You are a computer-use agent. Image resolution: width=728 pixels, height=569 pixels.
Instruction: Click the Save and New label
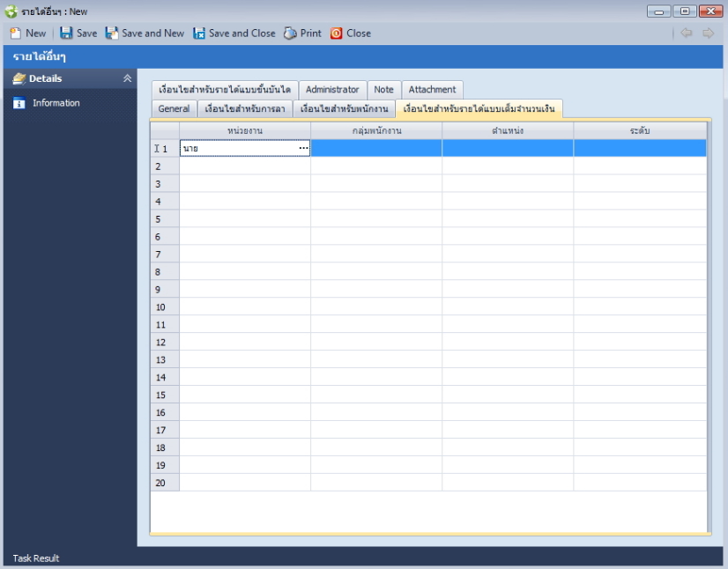(x=152, y=33)
